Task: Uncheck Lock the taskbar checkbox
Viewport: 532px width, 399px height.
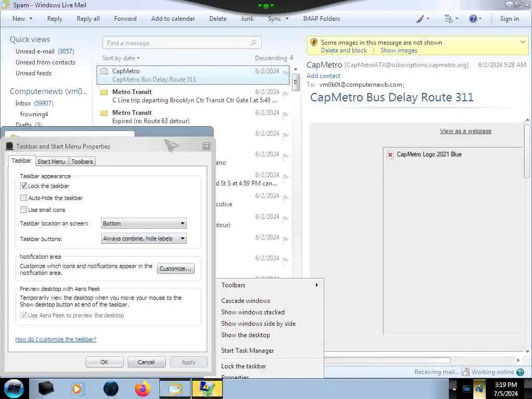Action: coord(23,186)
